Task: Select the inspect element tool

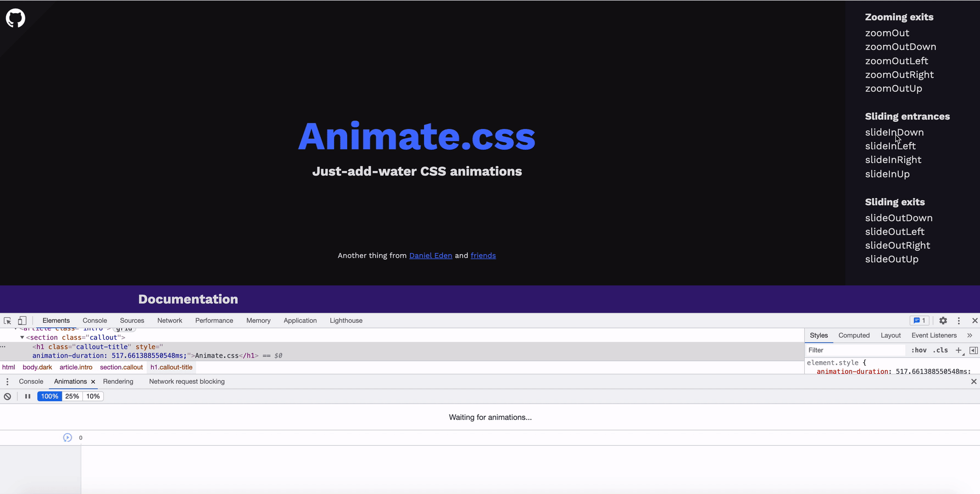Action: (7, 321)
